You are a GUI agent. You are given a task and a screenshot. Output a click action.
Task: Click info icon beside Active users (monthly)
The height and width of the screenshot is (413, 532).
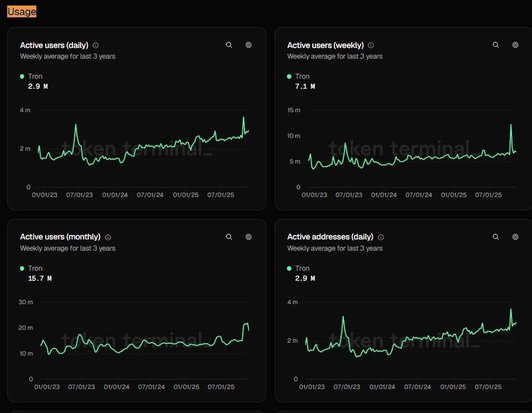(108, 237)
